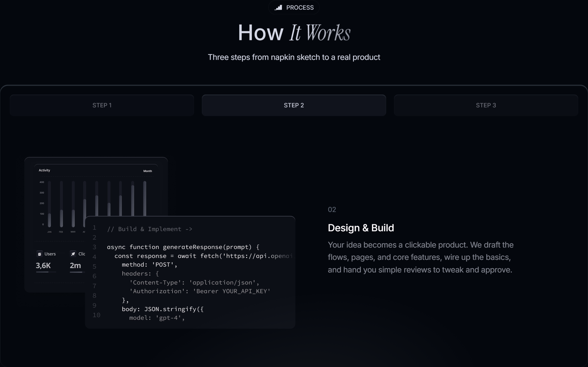Click the MAR bar in Activity chart

pyautogui.click(x=73, y=218)
